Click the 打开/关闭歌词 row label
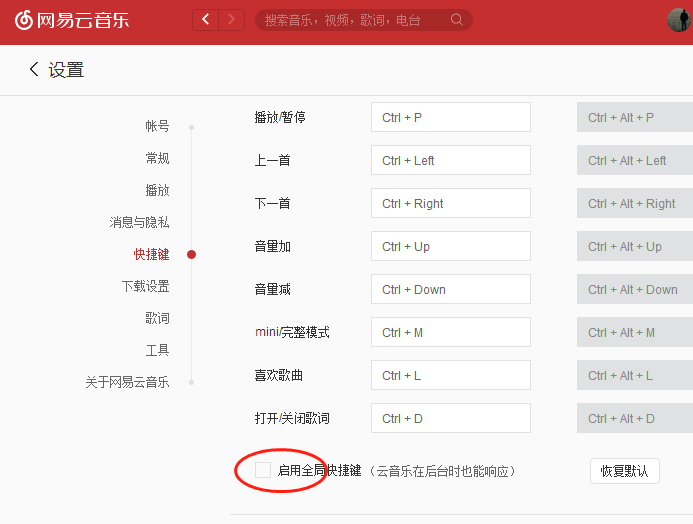 pyautogui.click(x=292, y=418)
